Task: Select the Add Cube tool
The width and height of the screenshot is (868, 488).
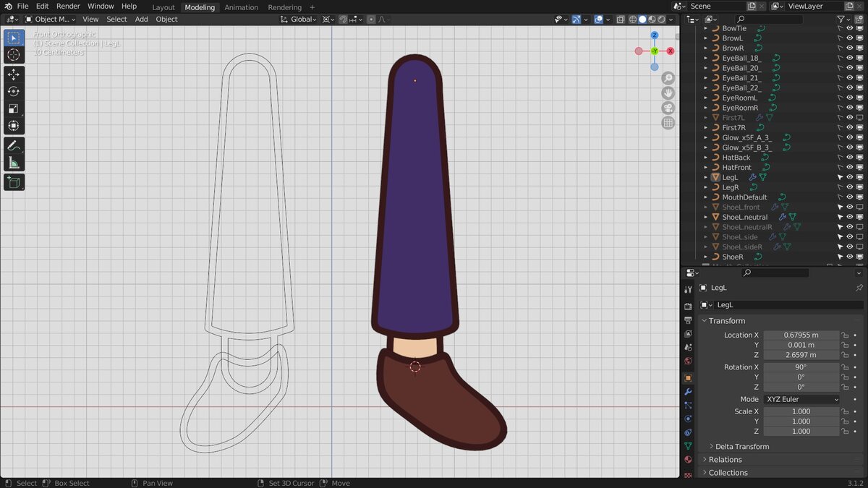Action: coord(14,182)
